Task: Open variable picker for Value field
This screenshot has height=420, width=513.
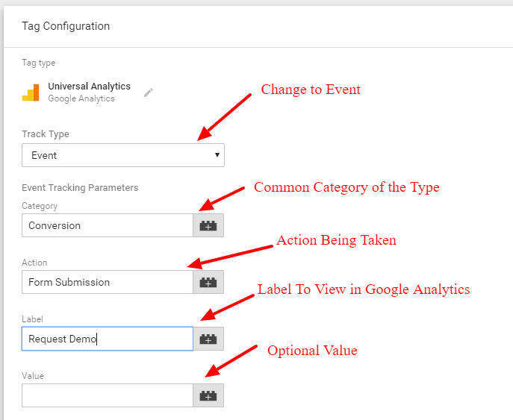Action: (x=208, y=395)
